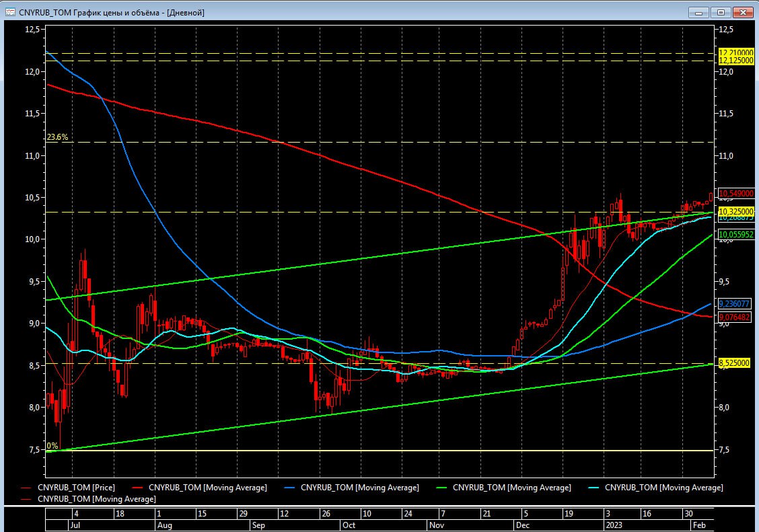Click the 7,5 value on right price axis
The image size is (759, 532).
tap(724, 450)
